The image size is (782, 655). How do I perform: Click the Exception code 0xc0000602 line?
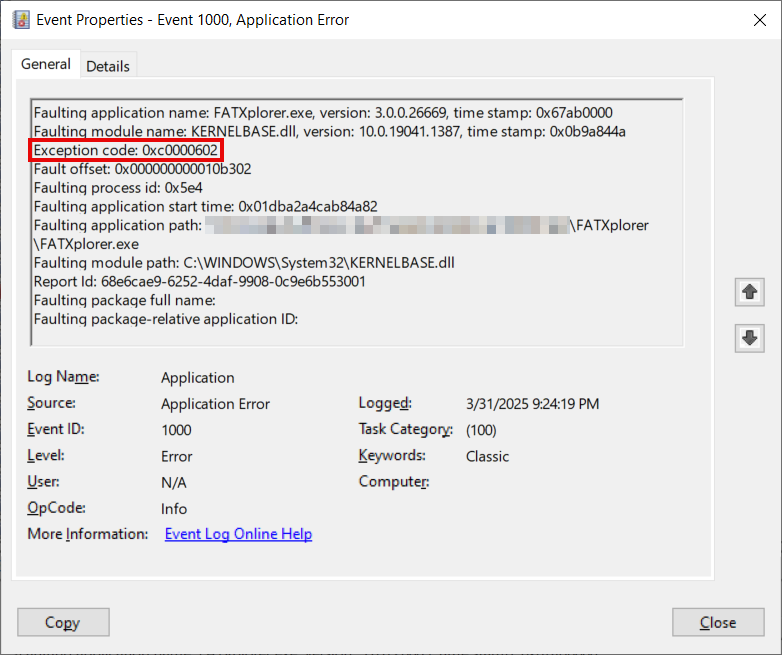click(126, 150)
